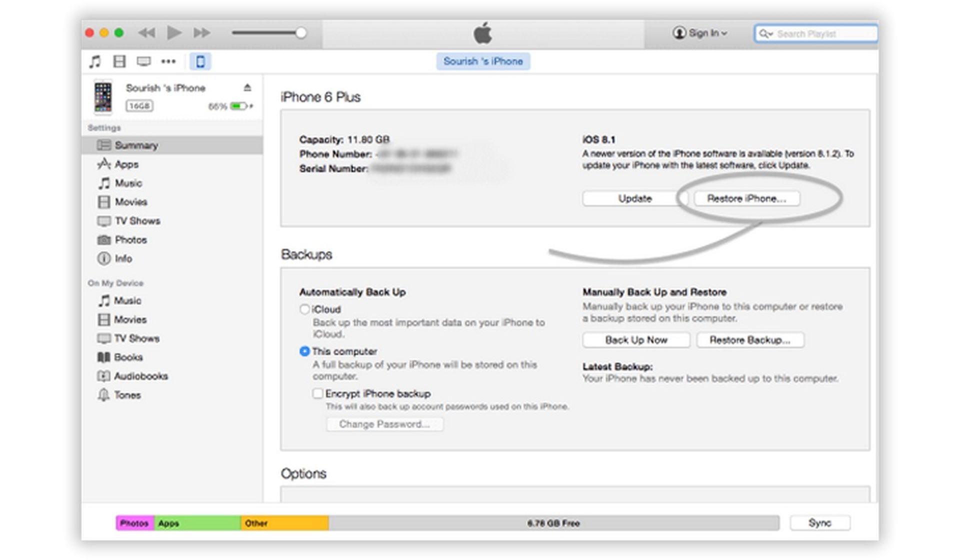Click the Search Playlist input field
The height and width of the screenshot is (560, 960).
click(x=820, y=34)
